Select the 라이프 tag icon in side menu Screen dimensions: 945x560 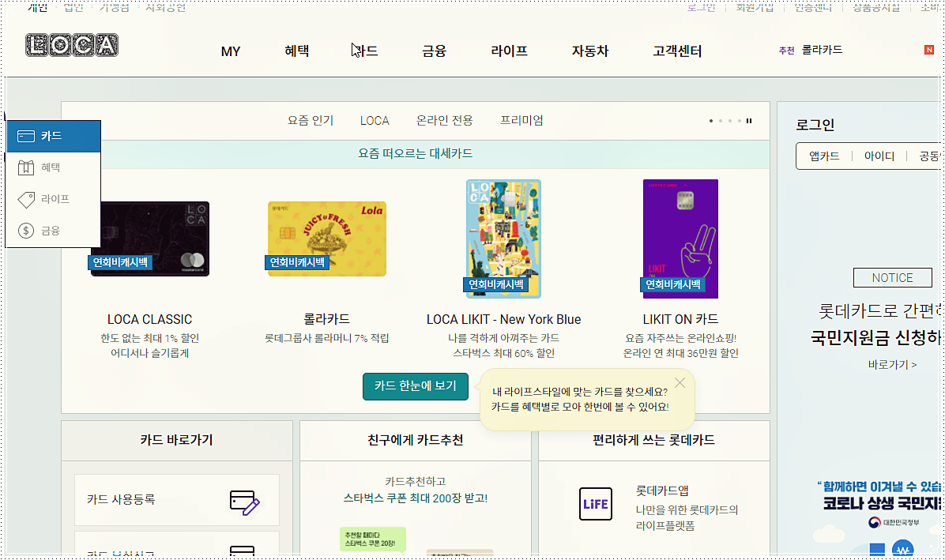pos(26,199)
